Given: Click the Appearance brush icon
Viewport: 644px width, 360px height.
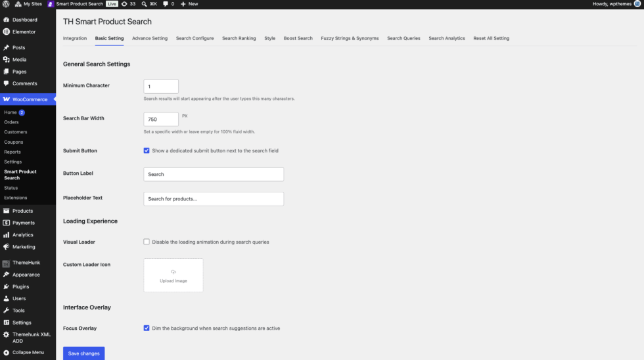Looking at the screenshot, I should (x=6, y=275).
